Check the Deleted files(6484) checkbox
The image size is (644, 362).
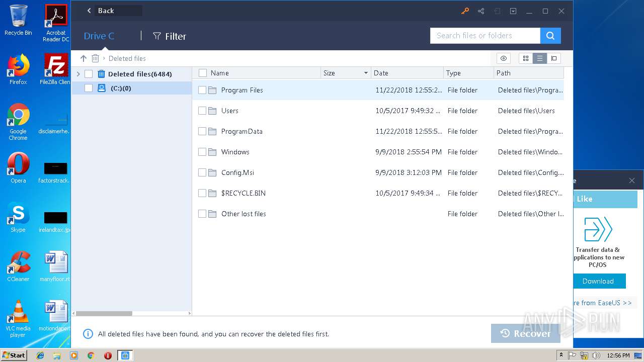[89, 74]
